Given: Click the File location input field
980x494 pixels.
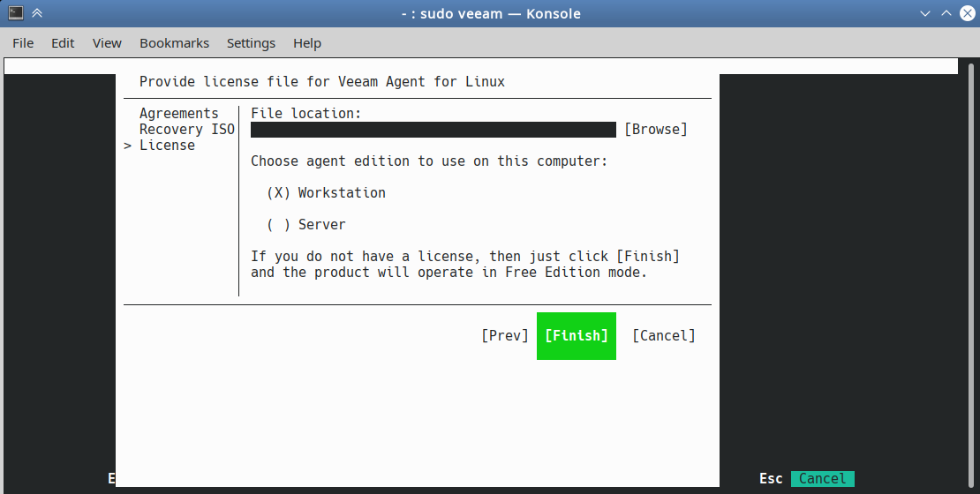Looking at the screenshot, I should tap(433, 130).
